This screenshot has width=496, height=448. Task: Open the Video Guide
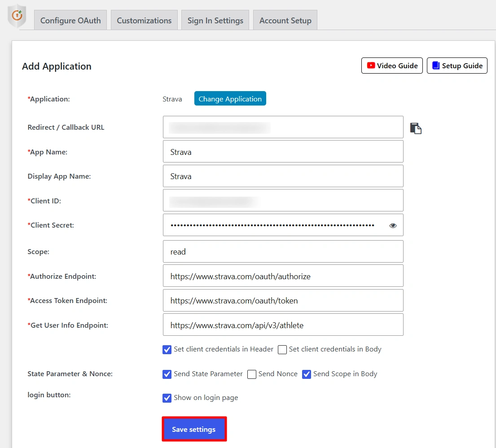coord(392,66)
